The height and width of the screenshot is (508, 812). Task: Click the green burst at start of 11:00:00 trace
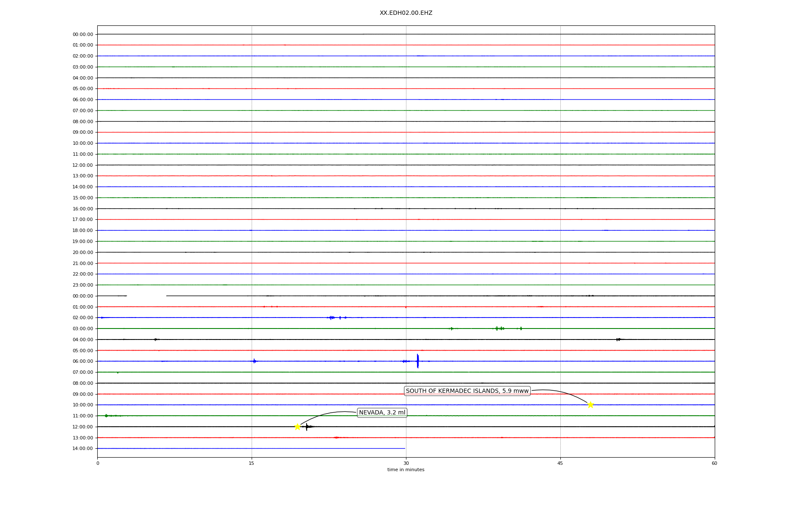point(106,416)
